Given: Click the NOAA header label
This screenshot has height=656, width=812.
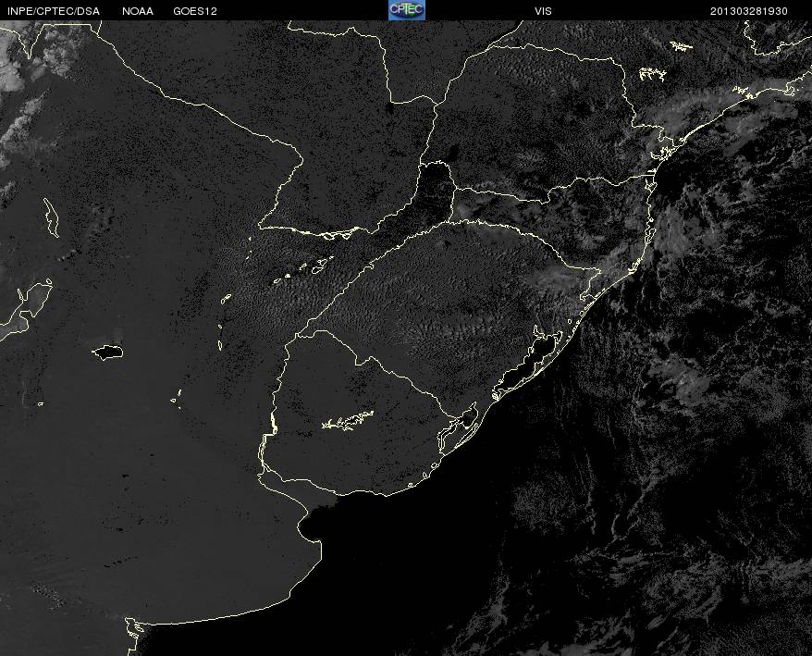Looking at the screenshot, I should click(138, 11).
